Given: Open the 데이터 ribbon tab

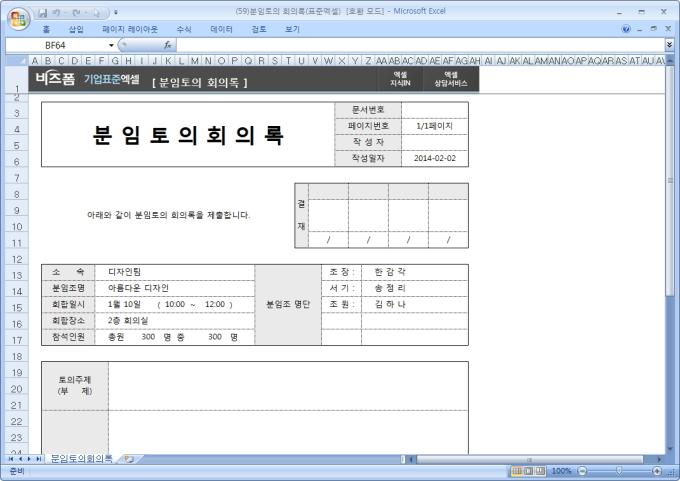Looking at the screenshot, I should [x=221, y=29].
